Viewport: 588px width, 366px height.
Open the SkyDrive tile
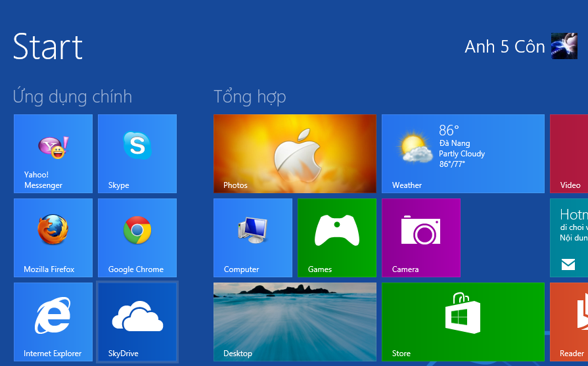click(137, 322)
